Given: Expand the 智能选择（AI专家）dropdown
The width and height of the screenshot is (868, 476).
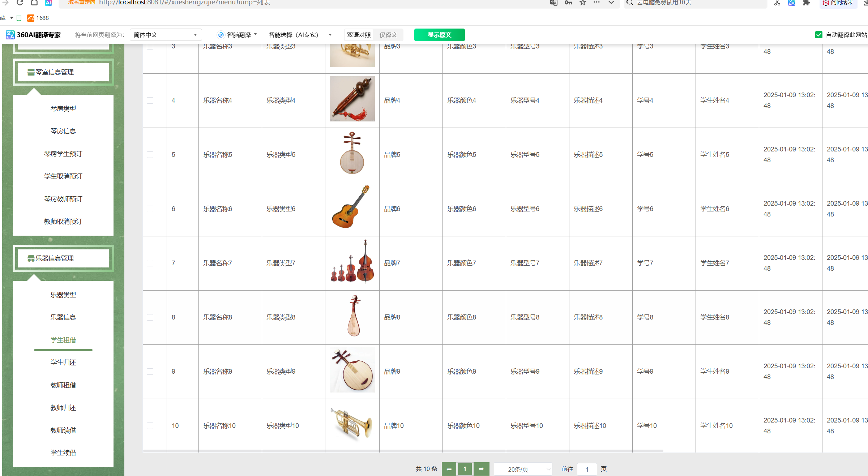Looking at the screenshot, I should coord(300,35).
